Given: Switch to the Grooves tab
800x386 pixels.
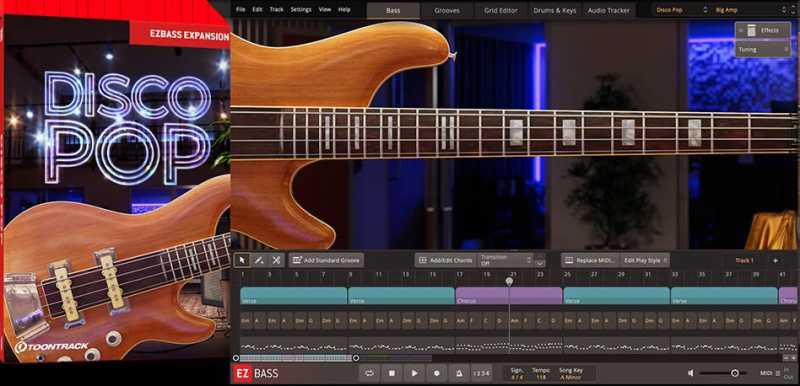Looking at the screenshot, I should [x=447, y=10].
